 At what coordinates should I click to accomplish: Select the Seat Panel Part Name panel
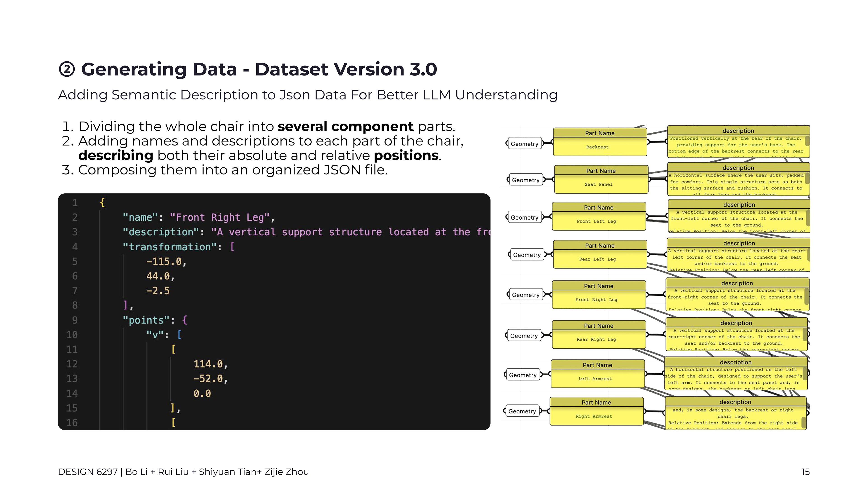tap(601, 179)
